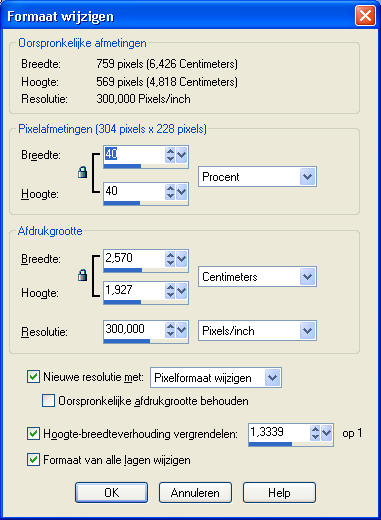The image size is (381, 520).
Task: Expand print Hoogte 1,927 slider arrow
Action: click(x=181, y=291)
